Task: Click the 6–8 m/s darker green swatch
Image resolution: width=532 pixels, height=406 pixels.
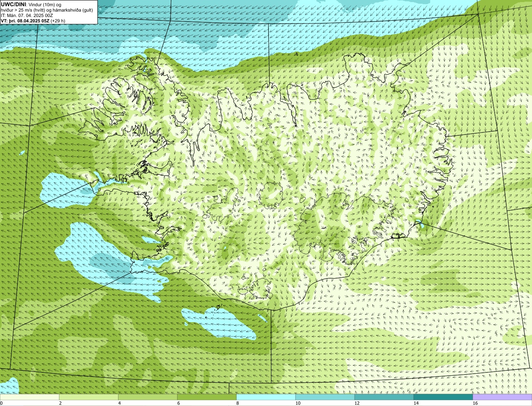Action: [x=207, y=397]
